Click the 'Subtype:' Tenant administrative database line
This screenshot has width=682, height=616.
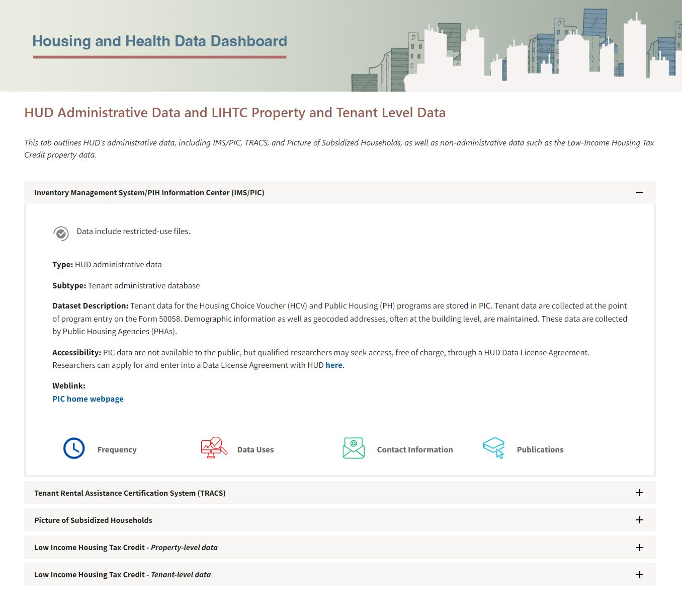coord(126,286)
